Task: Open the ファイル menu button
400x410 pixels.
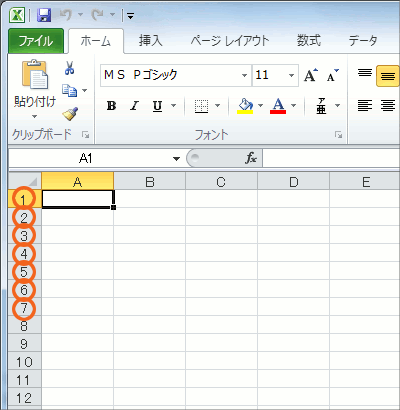Action: click(36, 41)
